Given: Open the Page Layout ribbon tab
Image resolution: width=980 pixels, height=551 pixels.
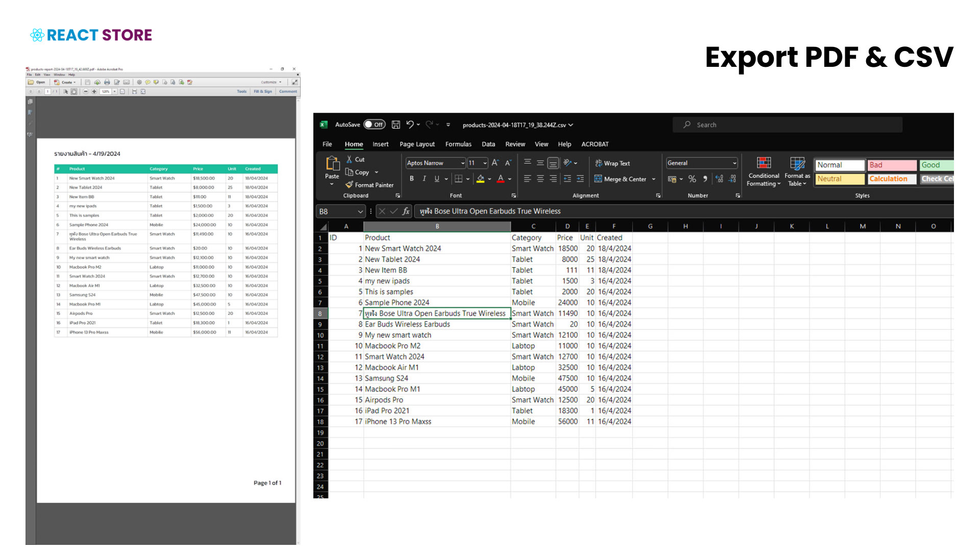Looking at the screenshot, I should coord(417,144).
